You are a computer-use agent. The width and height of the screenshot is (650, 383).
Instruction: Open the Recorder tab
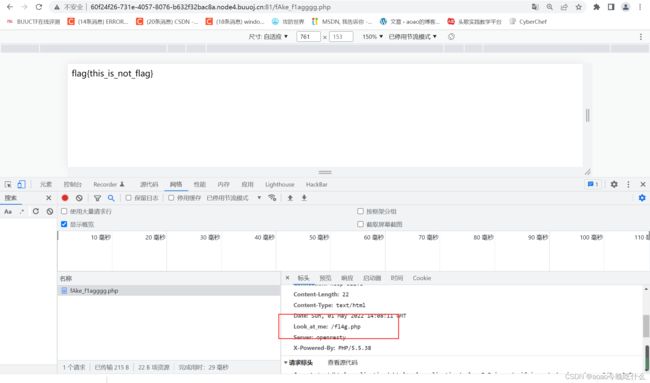109,184
